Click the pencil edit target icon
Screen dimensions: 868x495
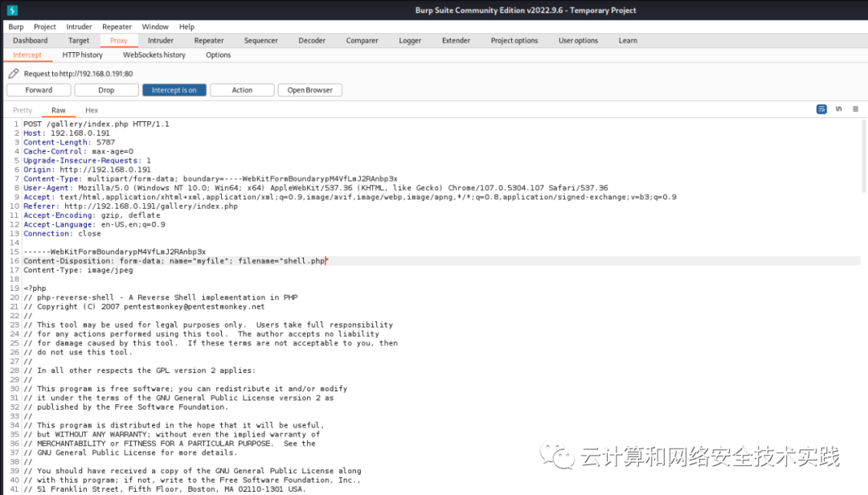(x=14, y=74)
